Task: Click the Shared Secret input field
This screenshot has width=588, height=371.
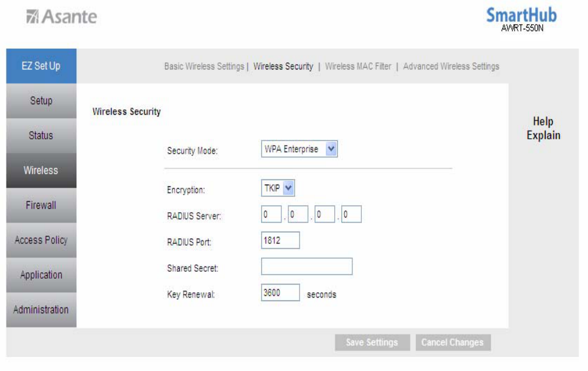Action: click(x=307, y=267)
